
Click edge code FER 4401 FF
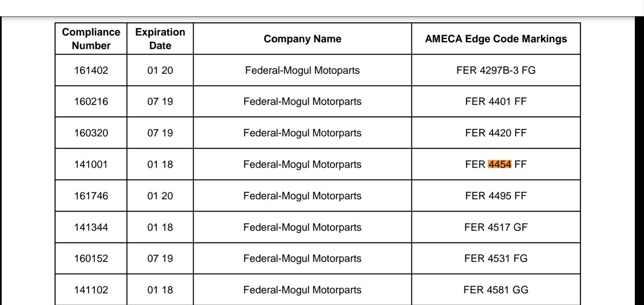point(496,102)
